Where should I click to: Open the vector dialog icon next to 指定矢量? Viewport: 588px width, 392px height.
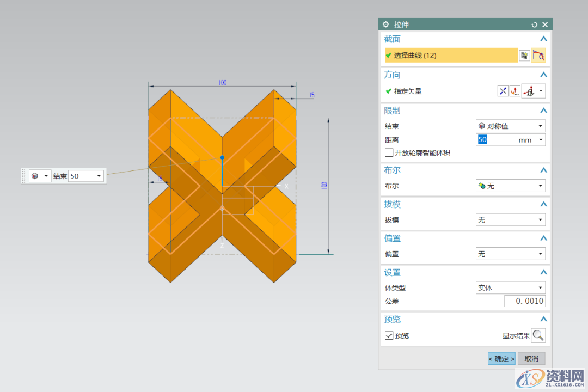(515, 91)
